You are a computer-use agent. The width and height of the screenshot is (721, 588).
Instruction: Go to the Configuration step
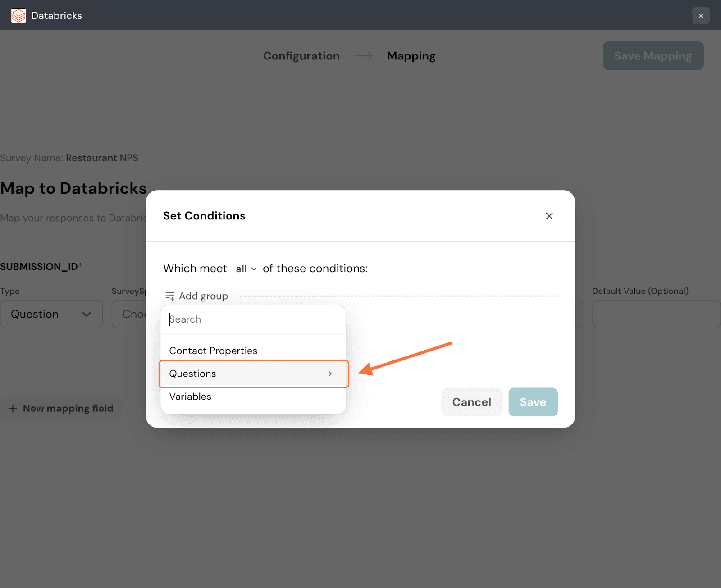(301, 56)
